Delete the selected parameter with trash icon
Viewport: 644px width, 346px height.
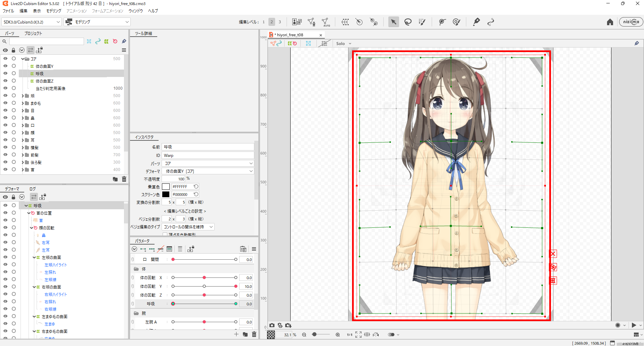click(254, 334)
